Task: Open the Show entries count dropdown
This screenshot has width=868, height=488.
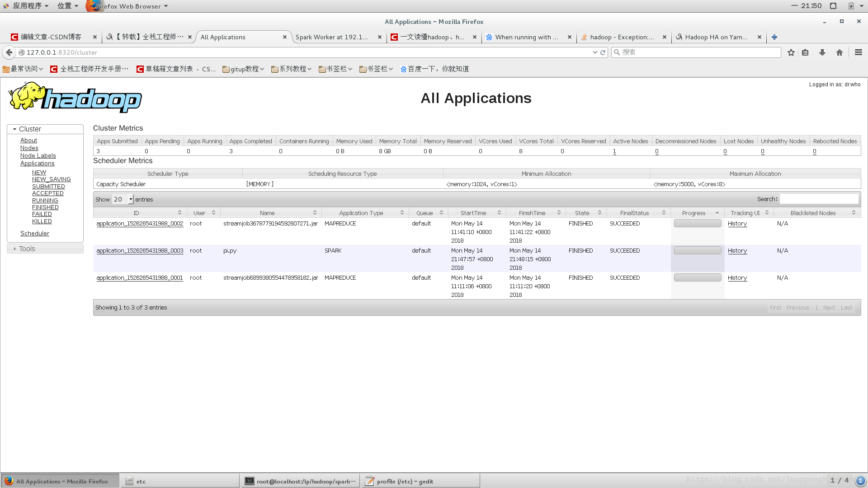Action: [x=123, y=199]
